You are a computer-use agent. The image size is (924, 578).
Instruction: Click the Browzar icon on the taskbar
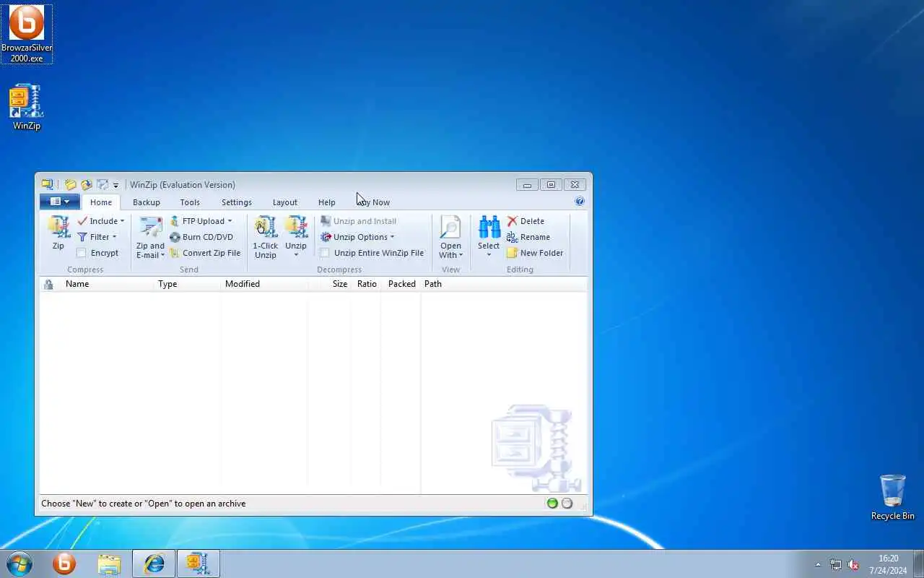point(64,564)
